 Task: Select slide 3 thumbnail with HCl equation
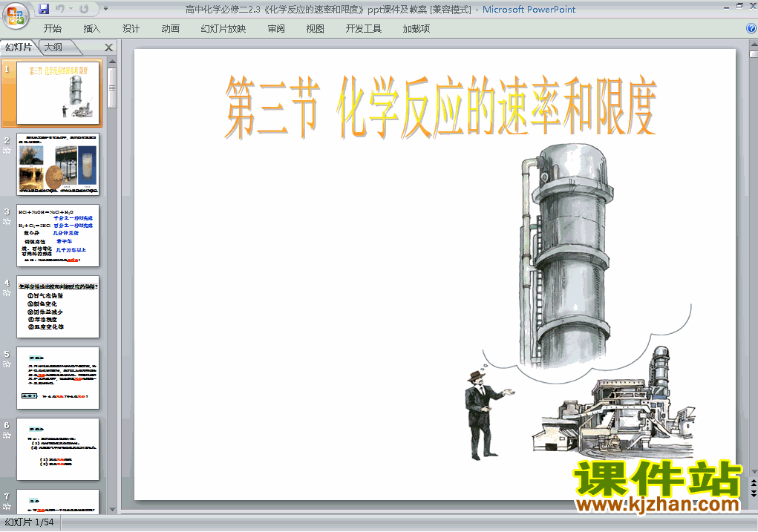[x=58, y=235]
